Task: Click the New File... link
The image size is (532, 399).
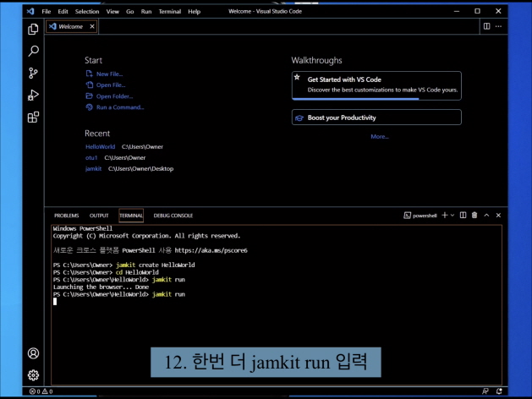Action: click(x=109, y=74)
